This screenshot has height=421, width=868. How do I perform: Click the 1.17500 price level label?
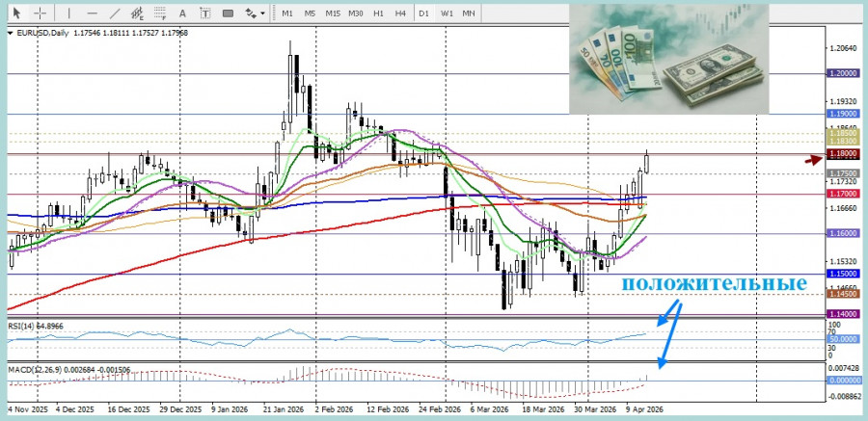[x=842, y=173]
